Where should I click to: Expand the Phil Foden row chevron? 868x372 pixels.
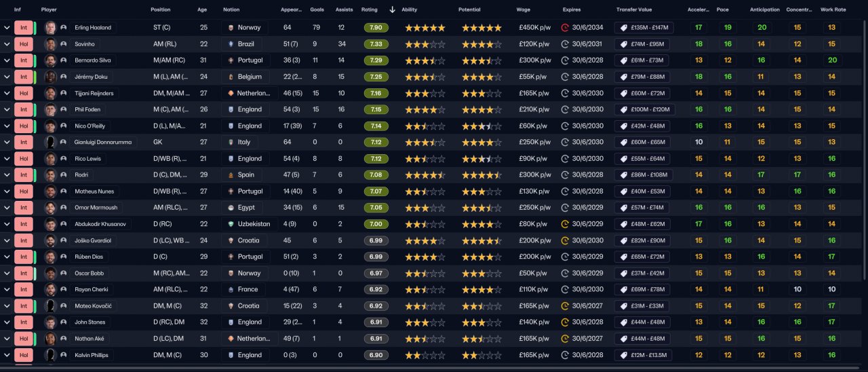pyautogui.click(x=7, y=109)
